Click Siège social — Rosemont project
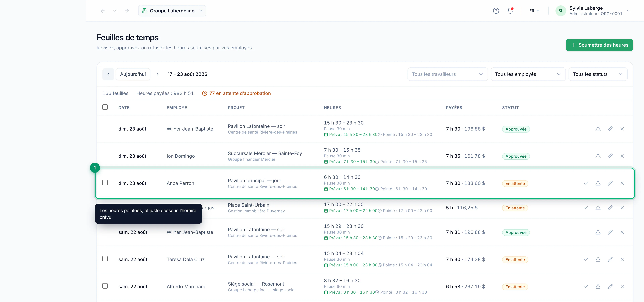Screen dimensions: 644x302 pyautogui.click(x=256, y=284)
